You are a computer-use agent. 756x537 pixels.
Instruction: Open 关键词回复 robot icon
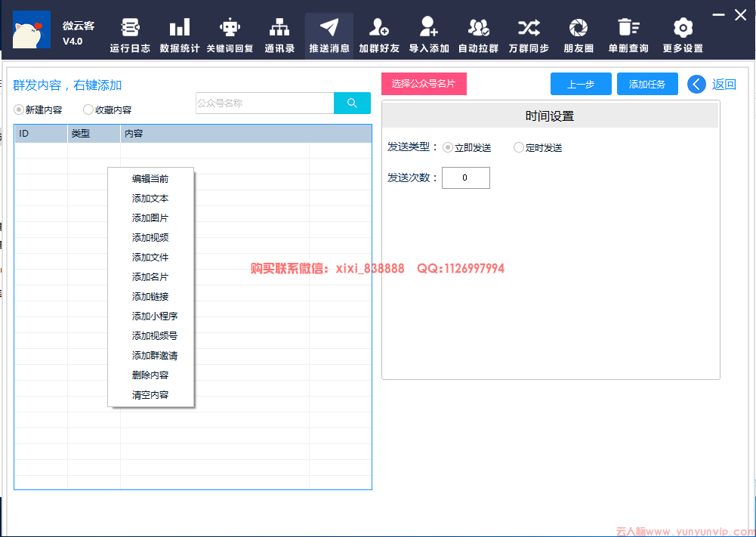pyautogui.click(x=230, y=28)
